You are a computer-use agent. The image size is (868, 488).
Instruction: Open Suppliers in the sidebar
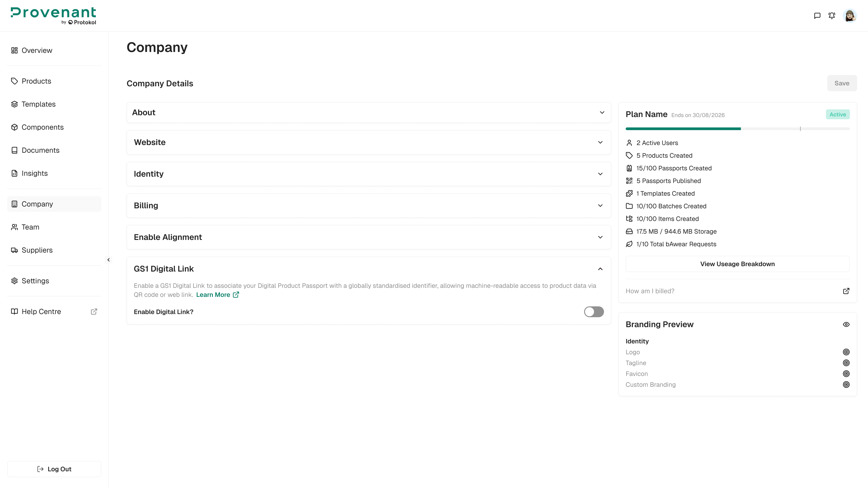54,250
